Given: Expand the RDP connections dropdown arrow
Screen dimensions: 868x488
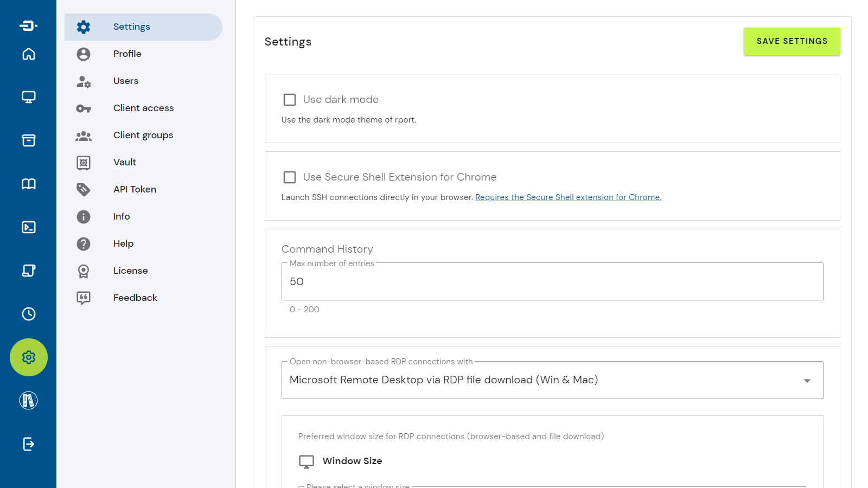Looking at the screenshot, I should tap(807, 381).
